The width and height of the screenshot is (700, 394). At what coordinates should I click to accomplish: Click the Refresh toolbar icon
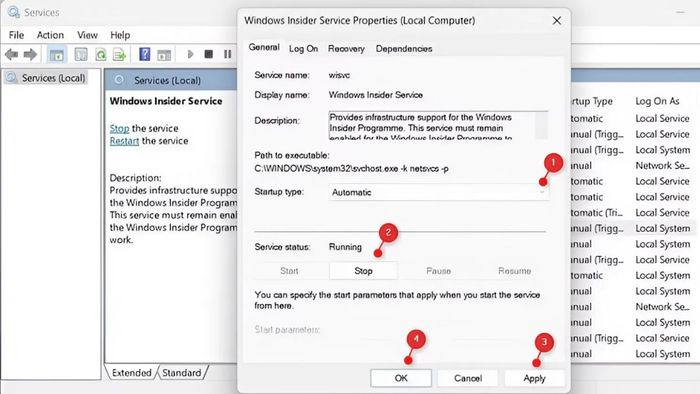(x=101, y=54)
